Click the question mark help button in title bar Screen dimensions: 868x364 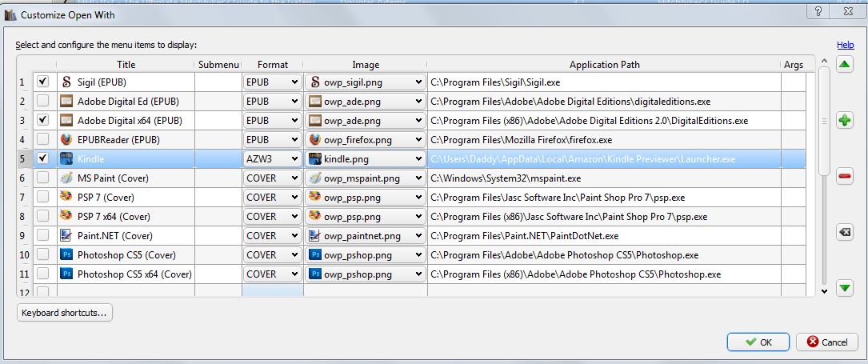click(x=819, y=11)
